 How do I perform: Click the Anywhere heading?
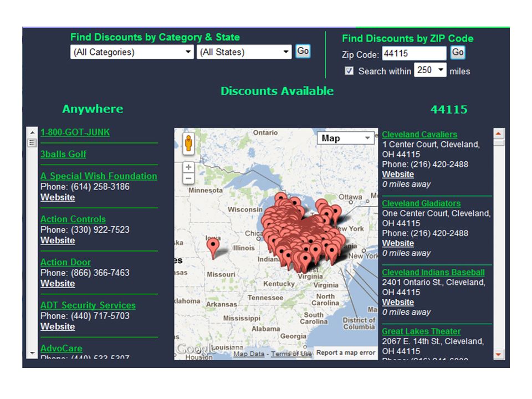(93, 109)
